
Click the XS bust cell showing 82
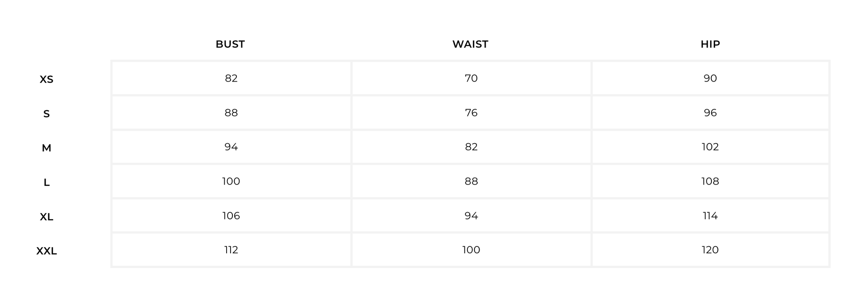[x=231, y=78]
